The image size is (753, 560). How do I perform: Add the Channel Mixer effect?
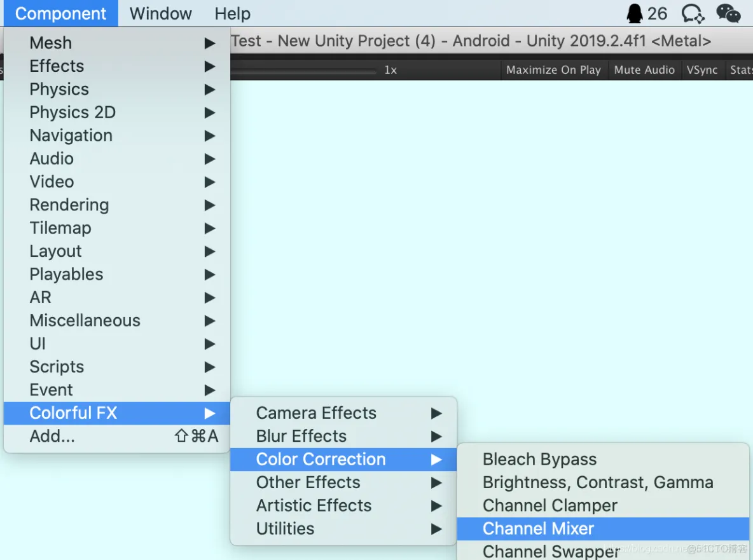(x=603, y=528)
